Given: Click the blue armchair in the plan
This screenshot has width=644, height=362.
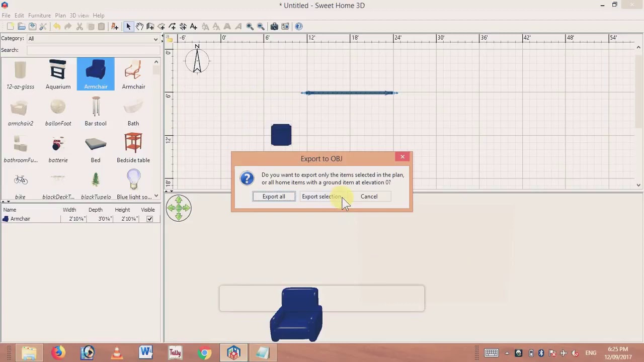Looking at the screenshot, I should (x=281, y=135).
